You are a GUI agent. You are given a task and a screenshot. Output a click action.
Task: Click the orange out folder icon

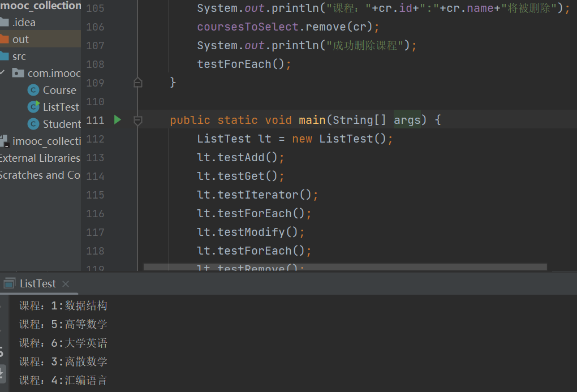(x=4, y=40)
